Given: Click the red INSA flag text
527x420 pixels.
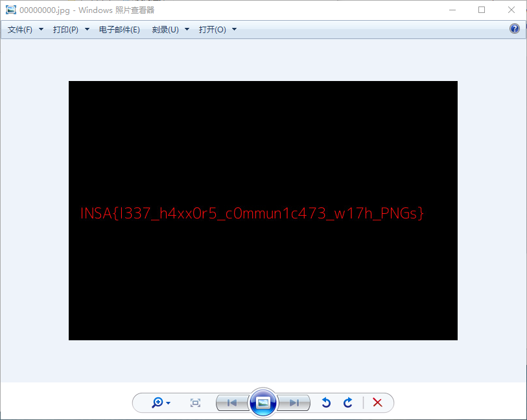Looking at the screenshot, I should (252, 213).
